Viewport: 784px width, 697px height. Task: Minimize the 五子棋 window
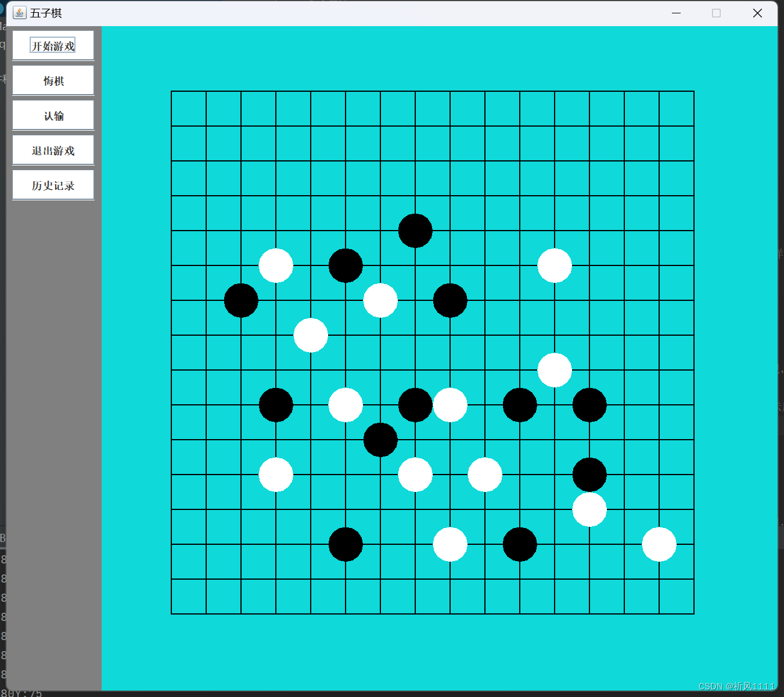click(x=676, y=13)
